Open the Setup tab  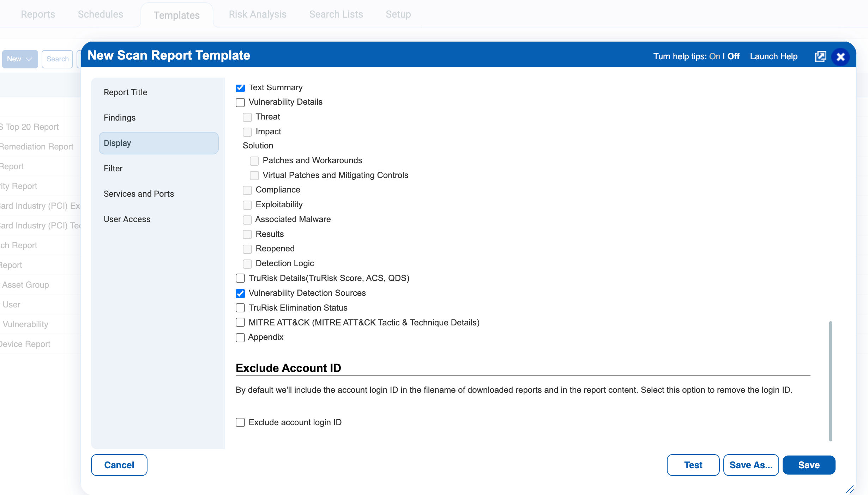[398, 14]
